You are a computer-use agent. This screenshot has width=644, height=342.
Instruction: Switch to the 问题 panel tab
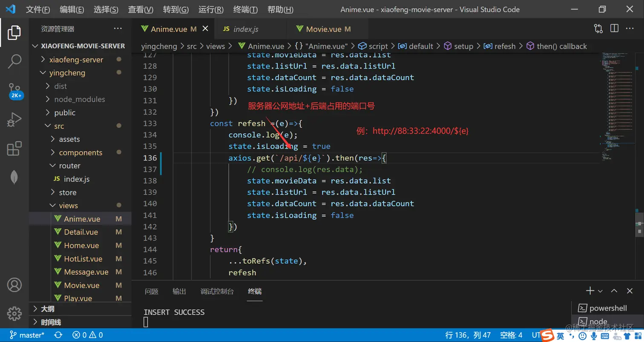[x=151, y=291]
